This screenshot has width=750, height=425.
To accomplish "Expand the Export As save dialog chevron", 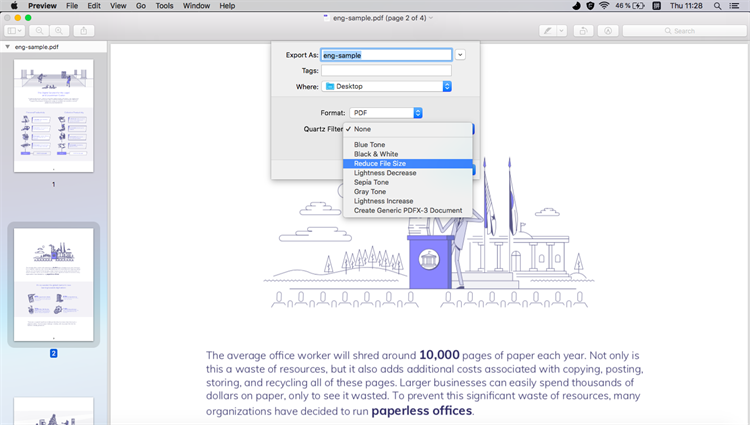I will pos(460,55).
